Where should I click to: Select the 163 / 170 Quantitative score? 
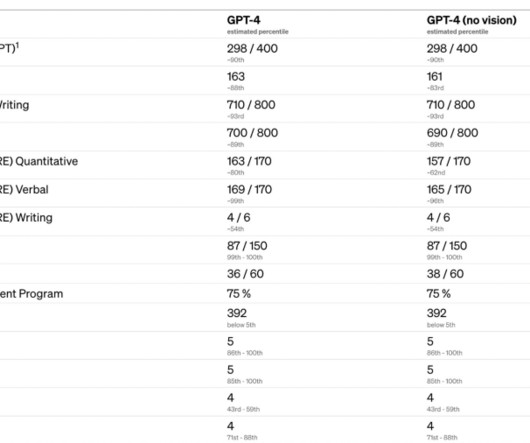(249, 161)
